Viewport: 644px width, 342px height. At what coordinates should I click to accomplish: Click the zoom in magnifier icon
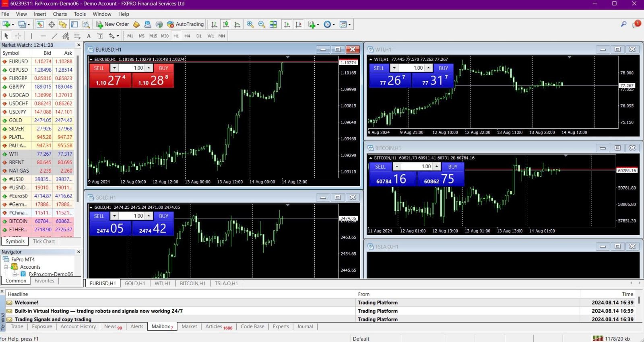click(x=250, y=24)
